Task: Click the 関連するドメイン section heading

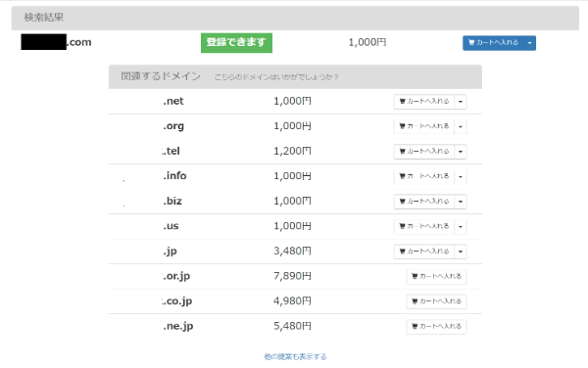Action: click(x=161, y=76)
